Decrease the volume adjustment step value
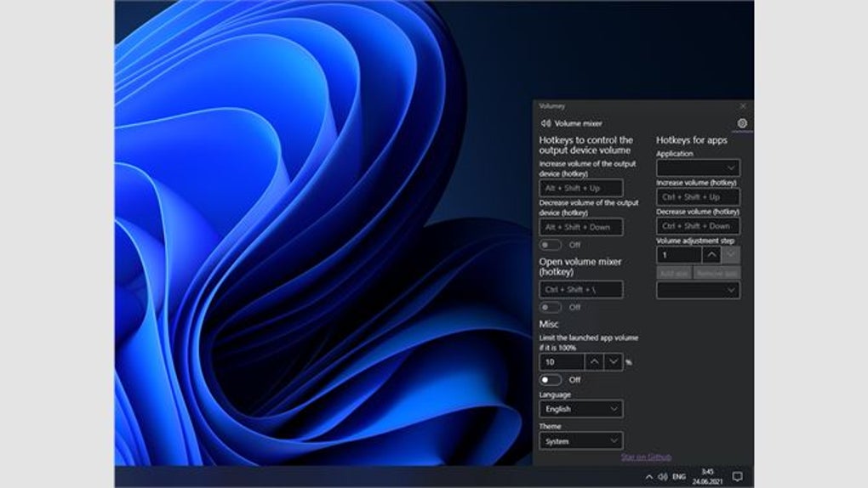868x488 pixels. (x=730, y=254)
